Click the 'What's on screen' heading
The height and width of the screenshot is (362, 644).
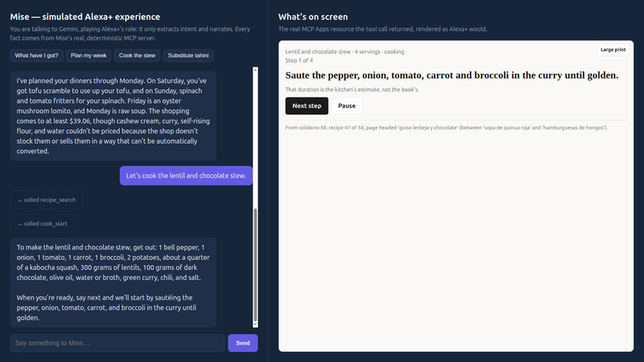point(313,17)
